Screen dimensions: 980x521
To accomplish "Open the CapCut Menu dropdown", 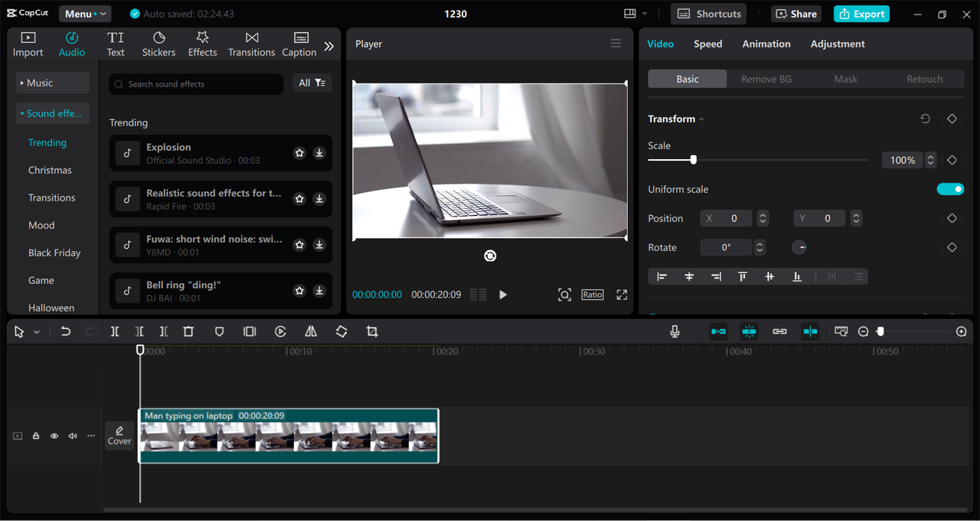I will [84, 14].
